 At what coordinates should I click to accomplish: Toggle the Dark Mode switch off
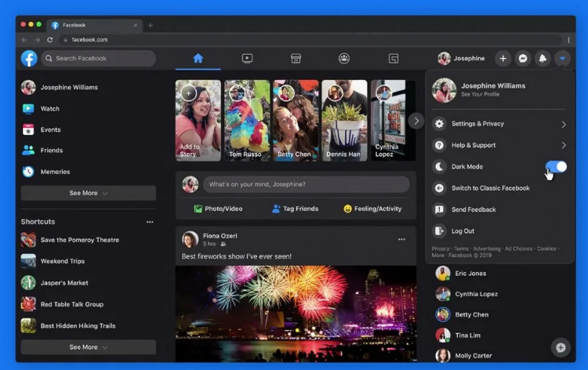[x=555, y=166]
